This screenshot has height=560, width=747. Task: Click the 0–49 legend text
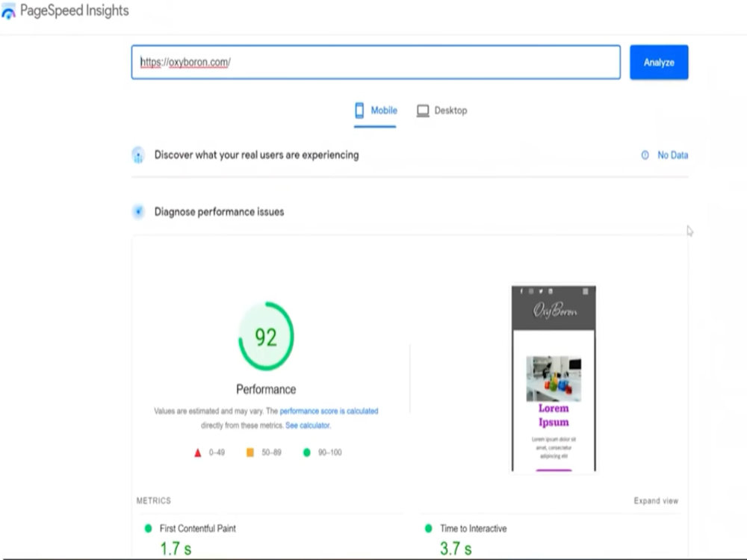pyautogui.click(x=217, y=452)
